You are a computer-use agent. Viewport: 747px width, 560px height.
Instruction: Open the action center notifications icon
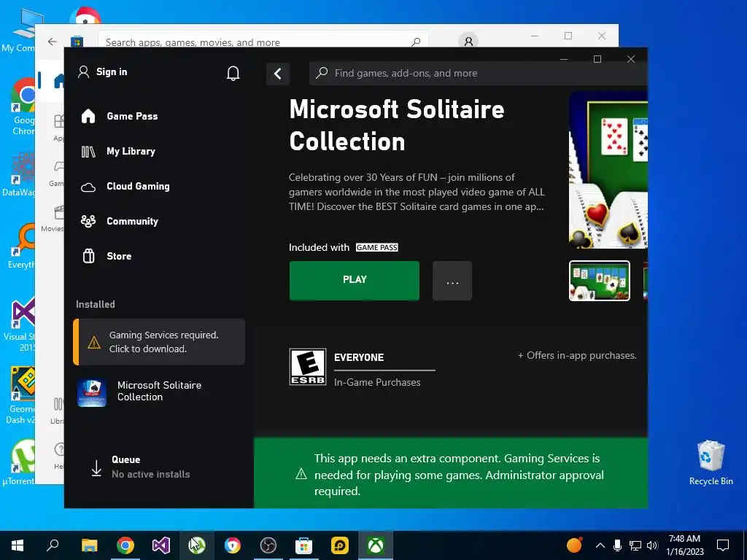pyautogui.click(x=723, y=545)
